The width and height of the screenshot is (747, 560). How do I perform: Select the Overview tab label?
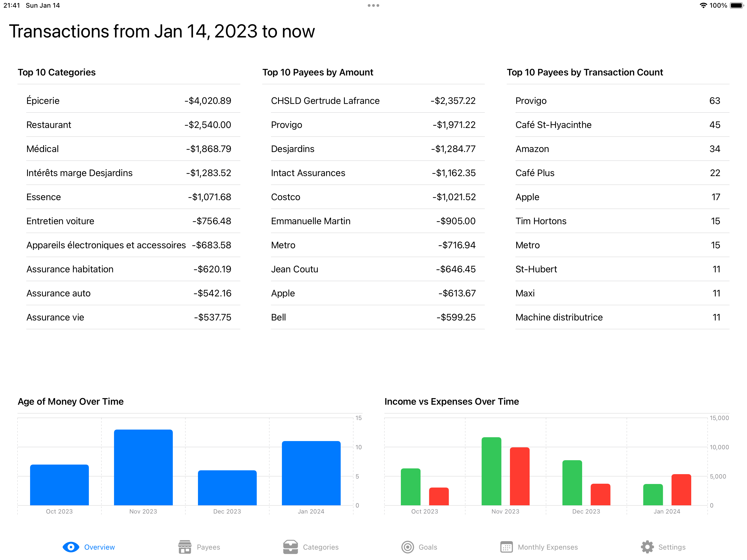(x=100, y=547)
